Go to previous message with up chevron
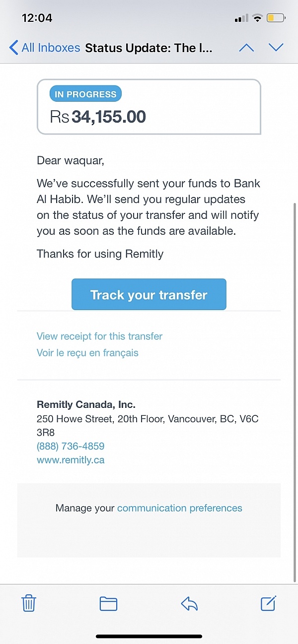This screenshot has height=644, width=298. click(246, 48)
